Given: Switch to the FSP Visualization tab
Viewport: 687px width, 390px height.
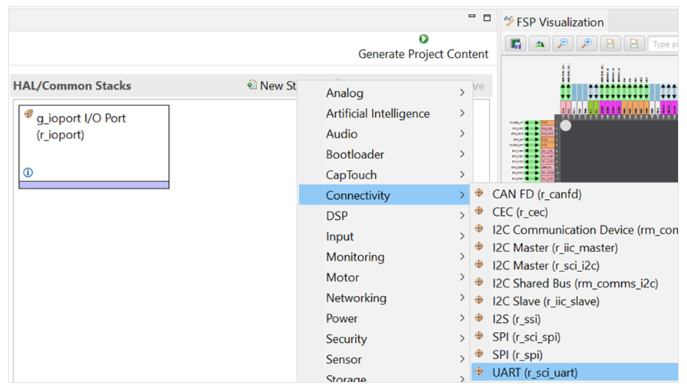Looking at the screenshot, I should point(555,21).
